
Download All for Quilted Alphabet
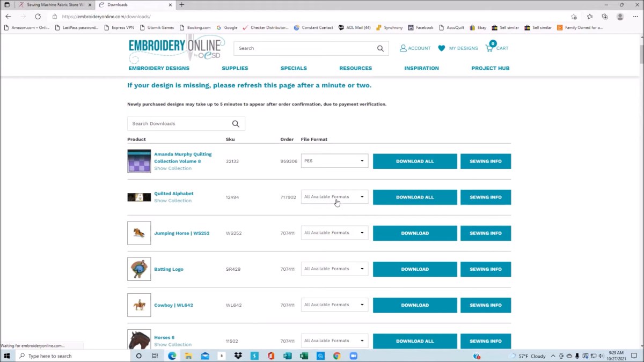415,197
